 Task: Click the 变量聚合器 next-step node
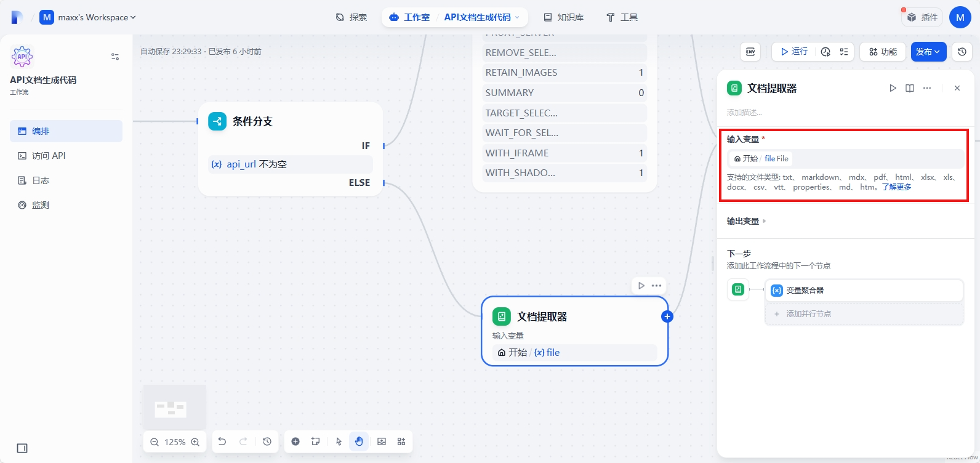pyautogui.click(x=864, y=290)
